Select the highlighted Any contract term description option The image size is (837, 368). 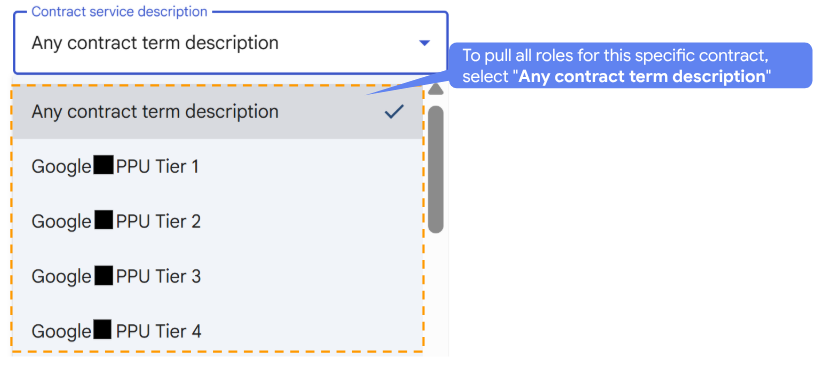218,112
